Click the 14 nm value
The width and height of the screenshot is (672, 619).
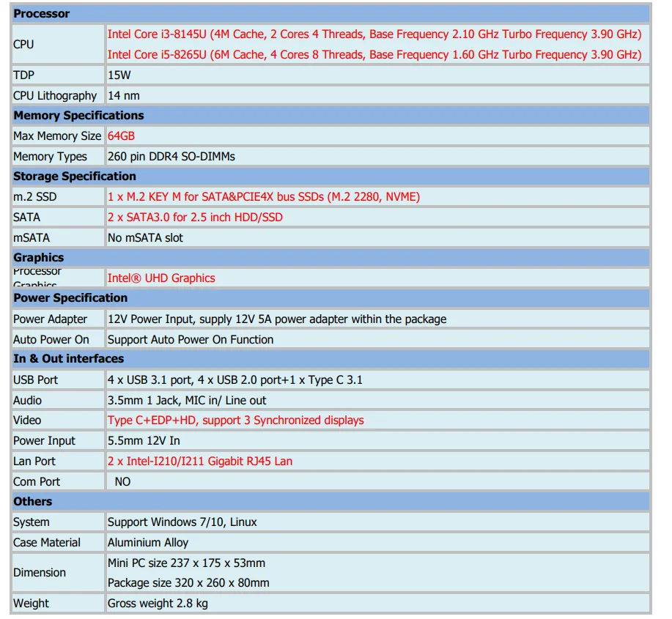click(123, 96)
